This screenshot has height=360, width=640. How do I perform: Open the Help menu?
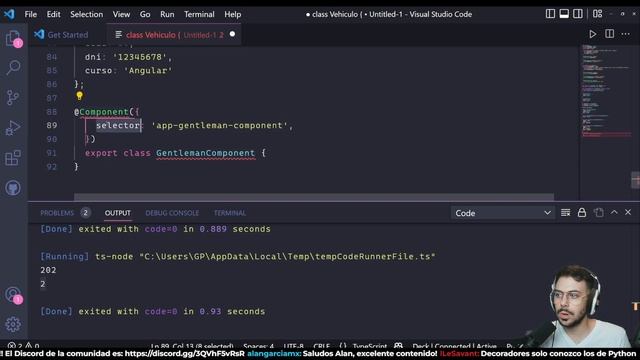point(233,14)
